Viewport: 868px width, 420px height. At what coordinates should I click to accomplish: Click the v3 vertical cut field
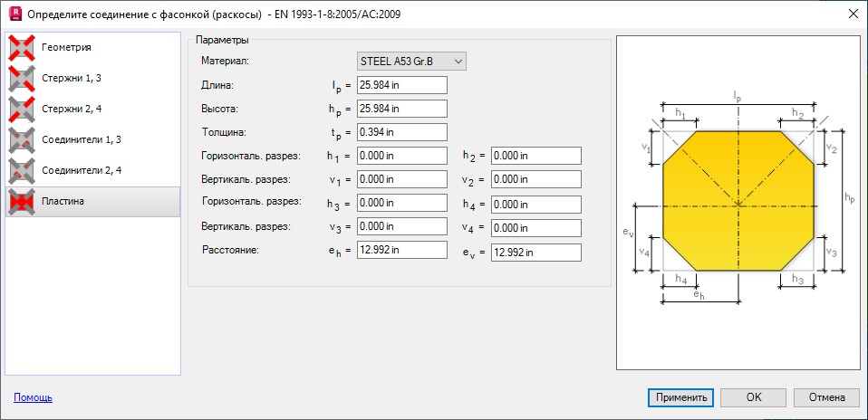coord(402,227)
